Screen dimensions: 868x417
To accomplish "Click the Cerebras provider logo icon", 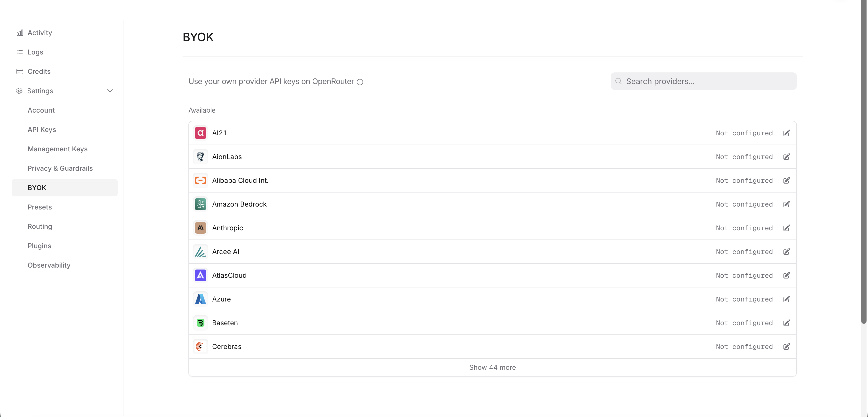I will [201, 347].
